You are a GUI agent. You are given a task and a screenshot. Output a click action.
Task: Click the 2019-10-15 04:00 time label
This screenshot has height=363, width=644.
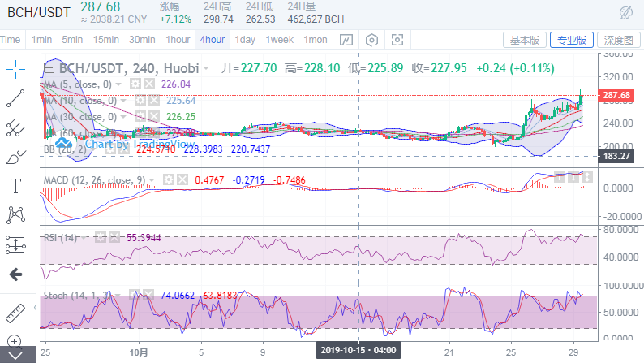click(358, 350)
